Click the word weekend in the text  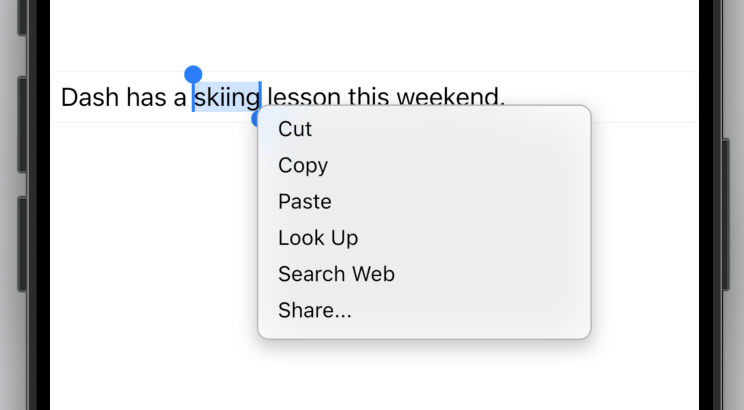(x=449, y=97)
